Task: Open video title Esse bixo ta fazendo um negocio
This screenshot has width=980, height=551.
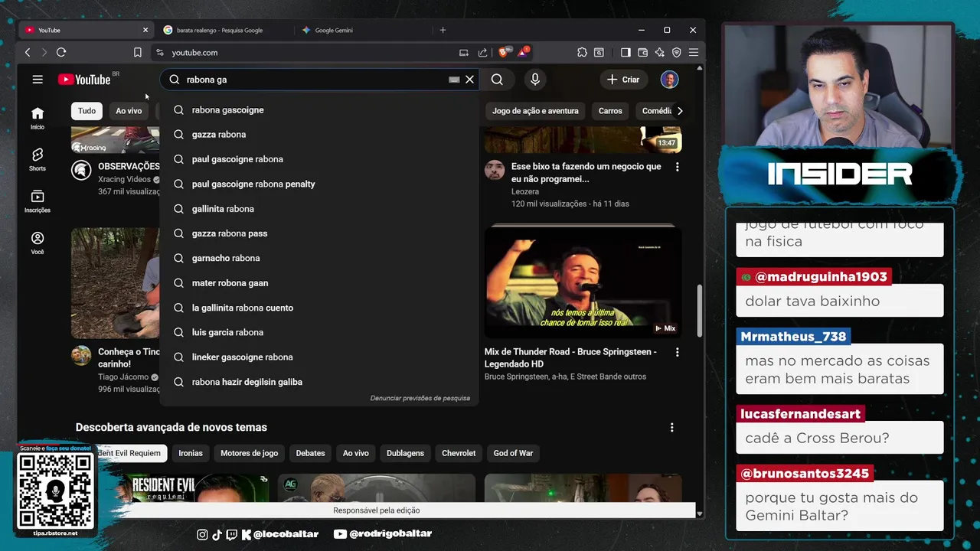Action: pyautogui.click(x=586, y=172)
